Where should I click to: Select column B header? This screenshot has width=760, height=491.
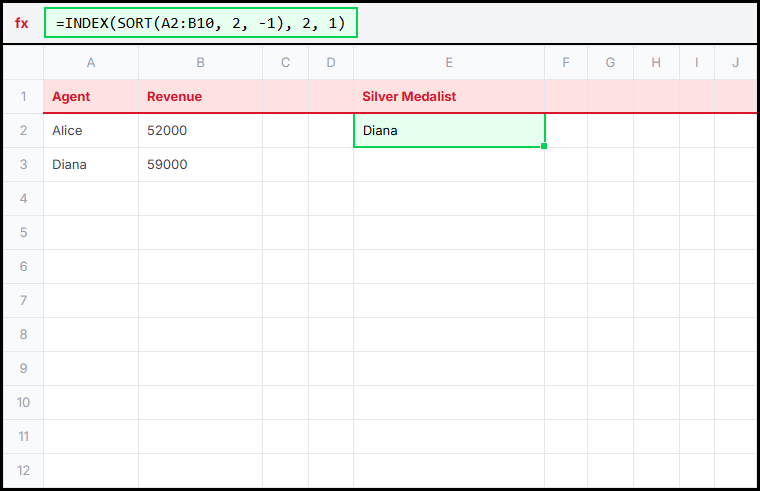pyautogui.click(x=200, y=63)
